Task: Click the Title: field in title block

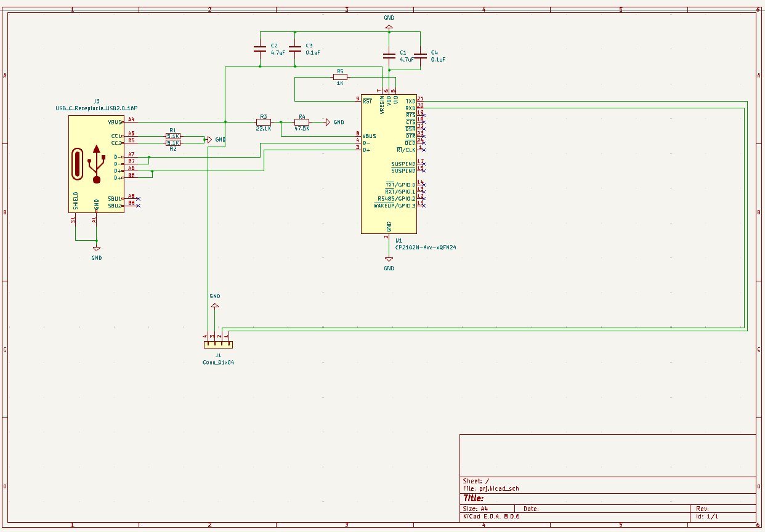Action: click(473, 498)
